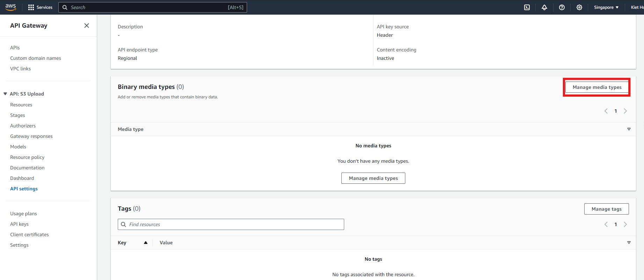Click the Find resources tag filter box

231,224
